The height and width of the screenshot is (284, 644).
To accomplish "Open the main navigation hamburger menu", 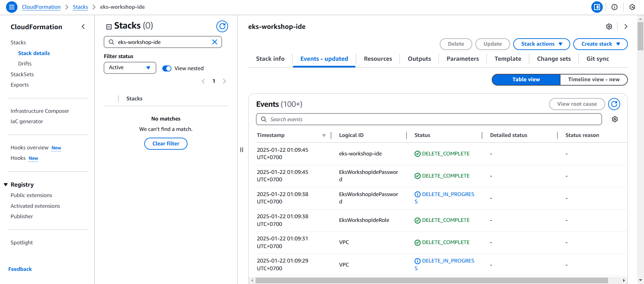I will (x=12, y=7).
